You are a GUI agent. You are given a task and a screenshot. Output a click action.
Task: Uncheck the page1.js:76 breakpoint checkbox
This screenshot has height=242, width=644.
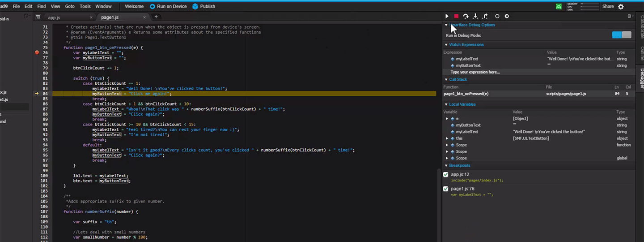click(446, 189)
